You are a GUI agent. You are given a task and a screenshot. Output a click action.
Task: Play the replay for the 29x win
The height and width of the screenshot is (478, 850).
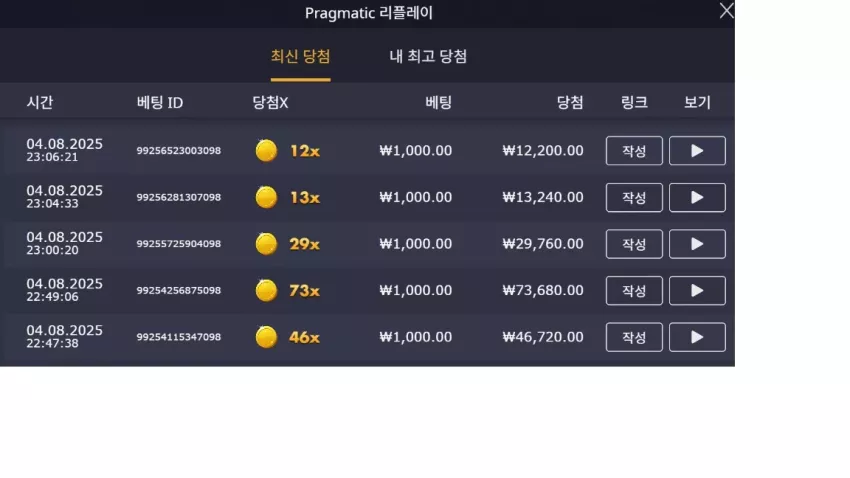[x=697, y=244]
